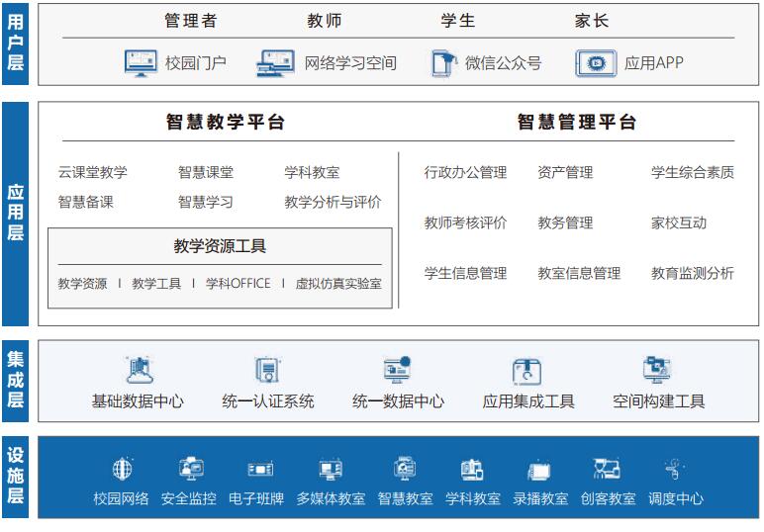Click the 智慧教室 icon in facilities layer

[405, 469]
